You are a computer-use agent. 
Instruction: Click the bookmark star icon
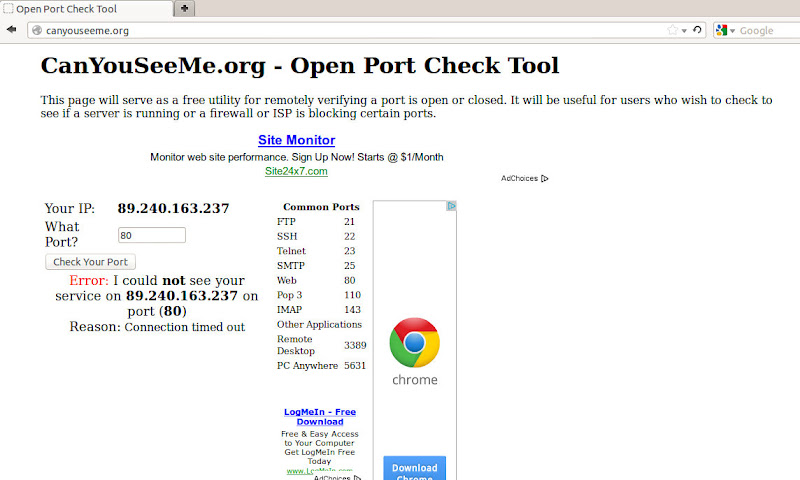tap(672, 30)
